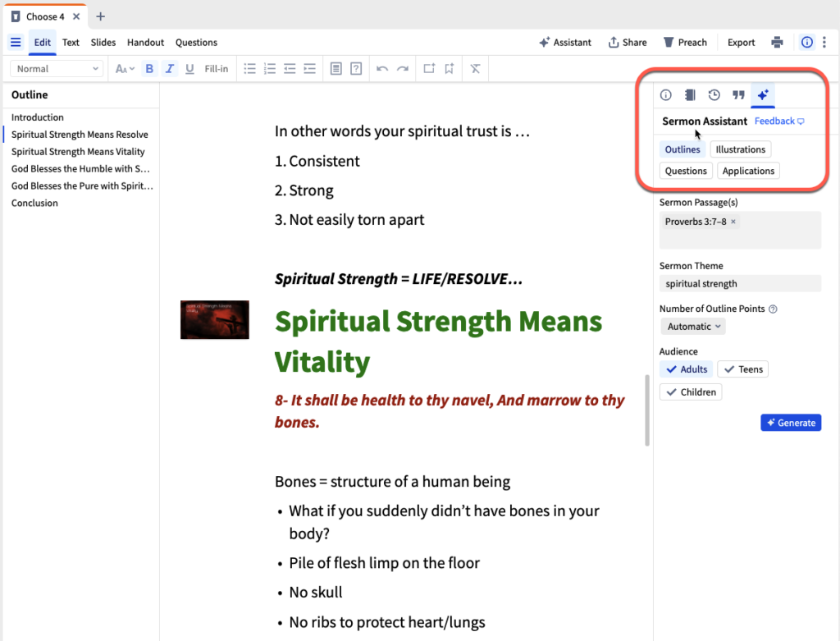Open the Number of Outline Points Automatic dropdown
This screenshot has width=840, height=641.
point(692,326)
